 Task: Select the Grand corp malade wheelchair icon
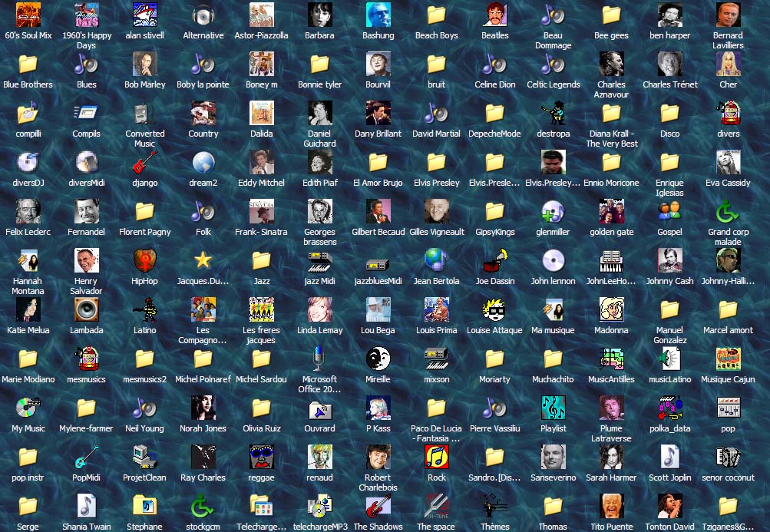coord(729,211)
